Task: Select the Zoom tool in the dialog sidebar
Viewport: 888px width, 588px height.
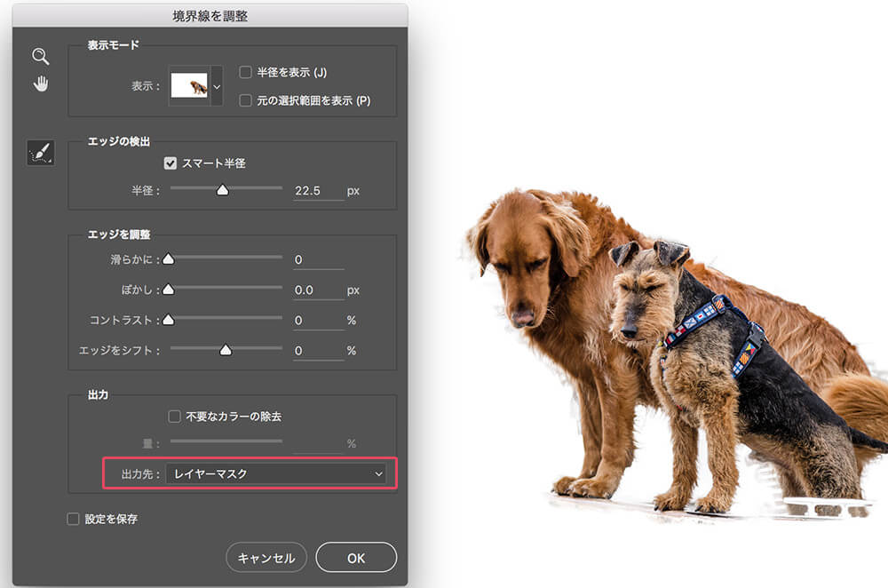Action: pyautogui.click(x=40, y=56)
